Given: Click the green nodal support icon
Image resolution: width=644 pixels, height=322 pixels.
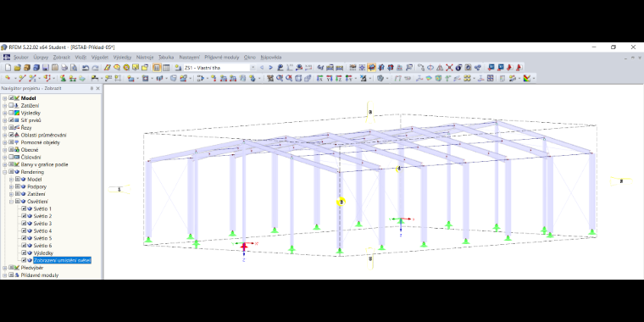Looking at the screenshot, I should (63, 78).
